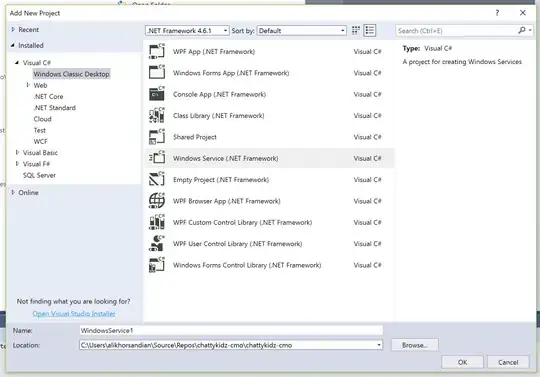
Task: Select the .NET Core category
Action: (x=48, y=96)
